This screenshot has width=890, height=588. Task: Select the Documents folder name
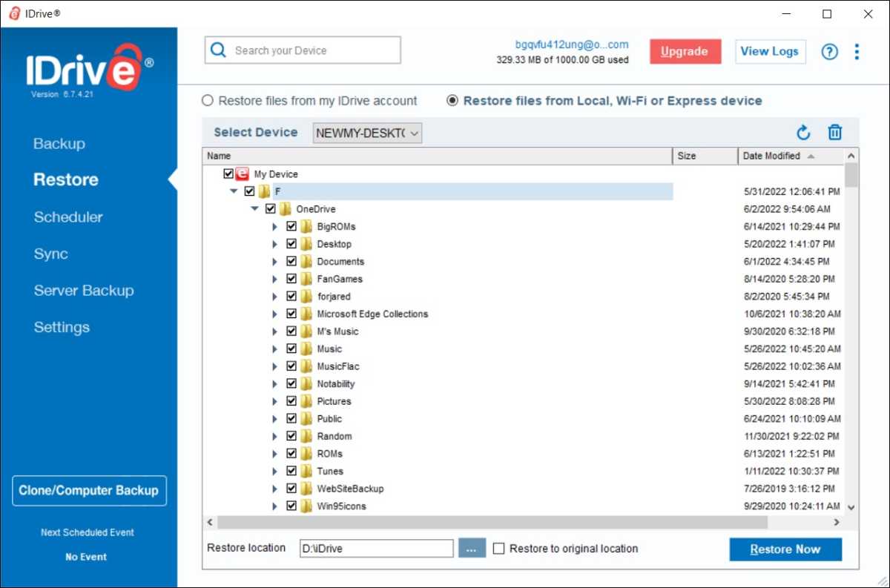[x=340, y=262]
